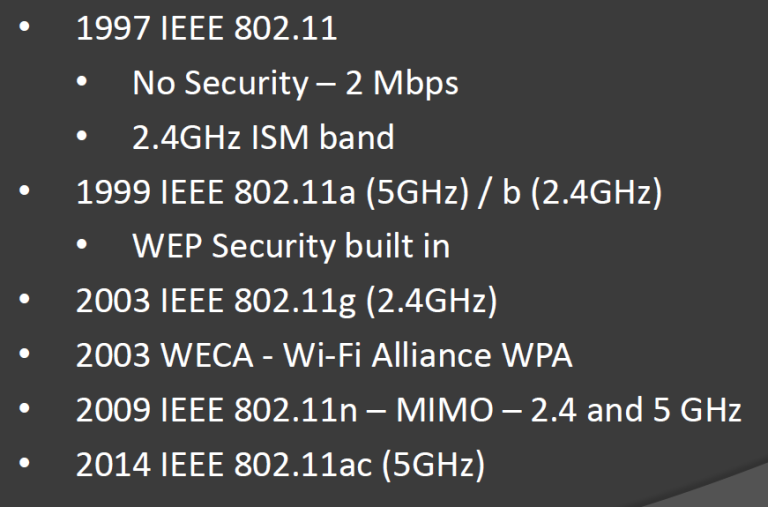Click the word 'MIMO' in the 2009 line

pyautogui.click(x=445, y=410)
